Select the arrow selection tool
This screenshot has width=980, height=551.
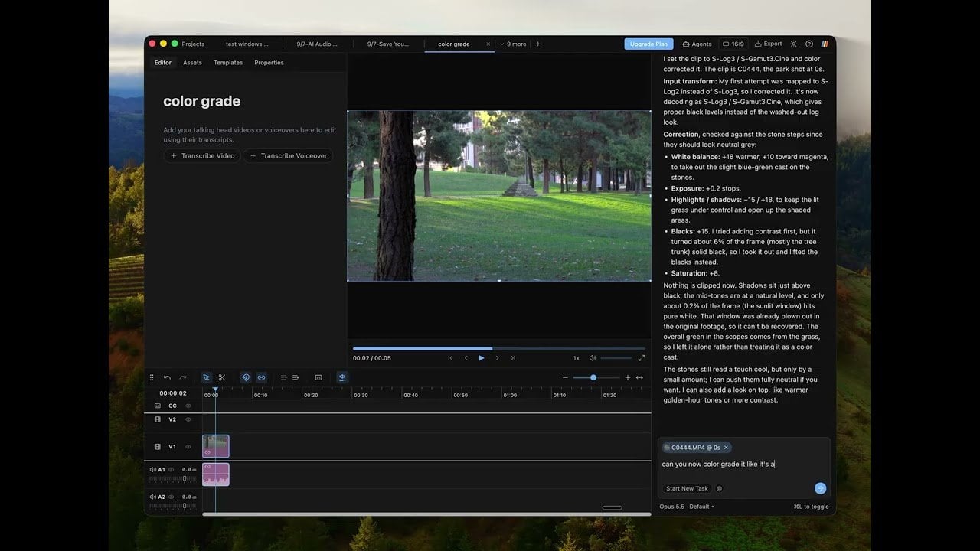coord(206,377)
